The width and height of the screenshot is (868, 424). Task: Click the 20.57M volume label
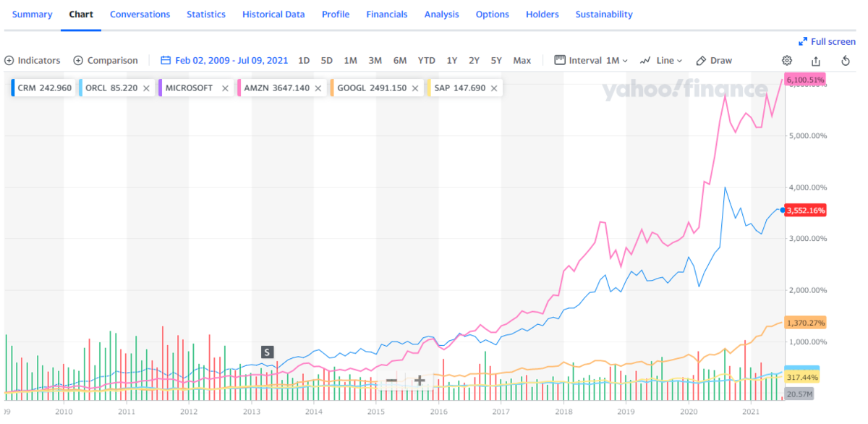[x=799, y=394]
